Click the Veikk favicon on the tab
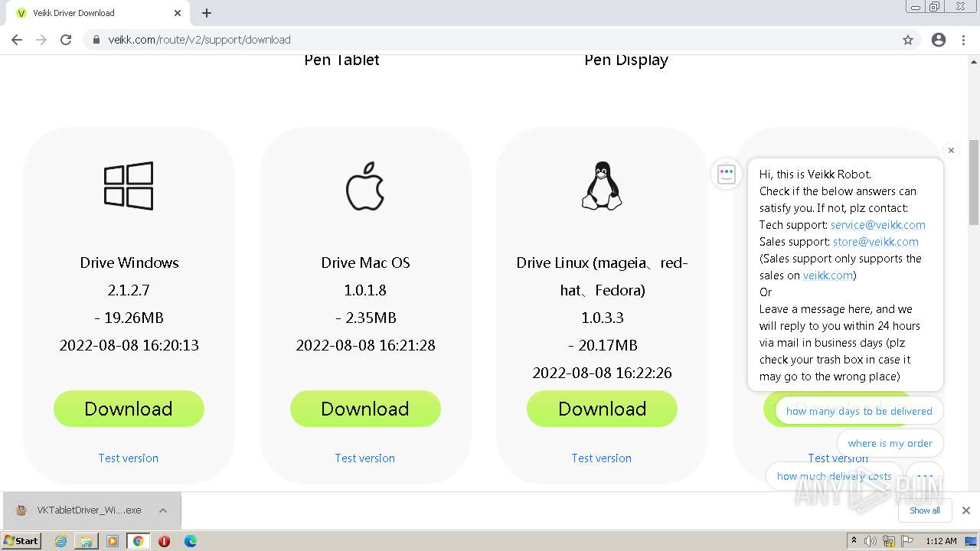 click(21, 13)
